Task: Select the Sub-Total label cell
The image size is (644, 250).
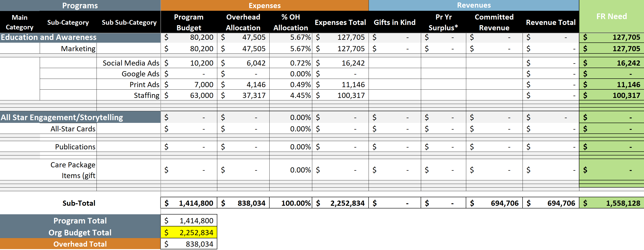Action: [x=79, y=203]
